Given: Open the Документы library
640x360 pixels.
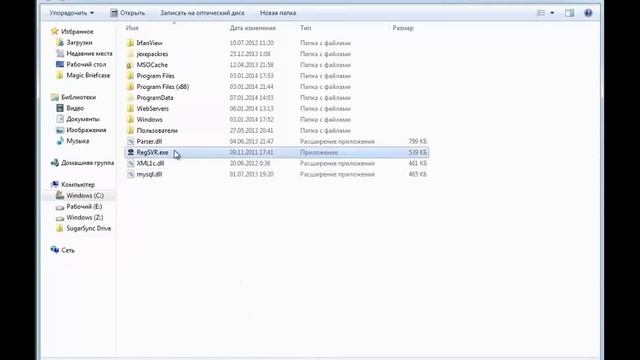Looking at the screenshot, I should tap(83, 119).
